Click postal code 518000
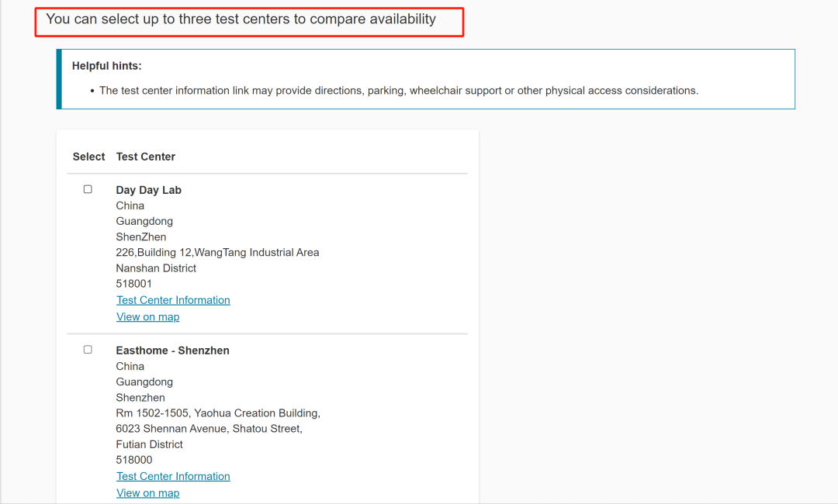Image resolution: width=838 pixels, height=504 pixels. 133,460
